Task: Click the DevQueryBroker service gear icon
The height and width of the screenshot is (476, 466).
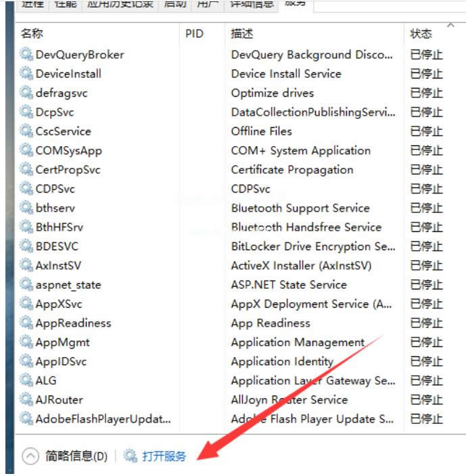Action: tap(26, 55)
